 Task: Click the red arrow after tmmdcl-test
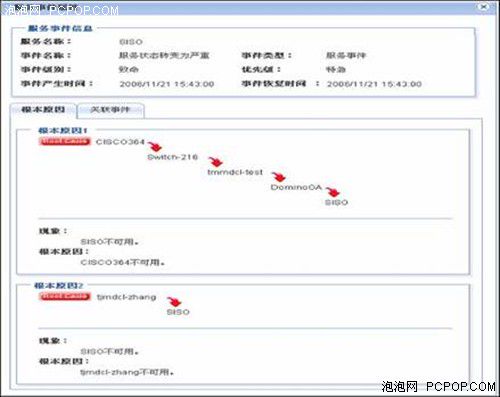point(278,177)
